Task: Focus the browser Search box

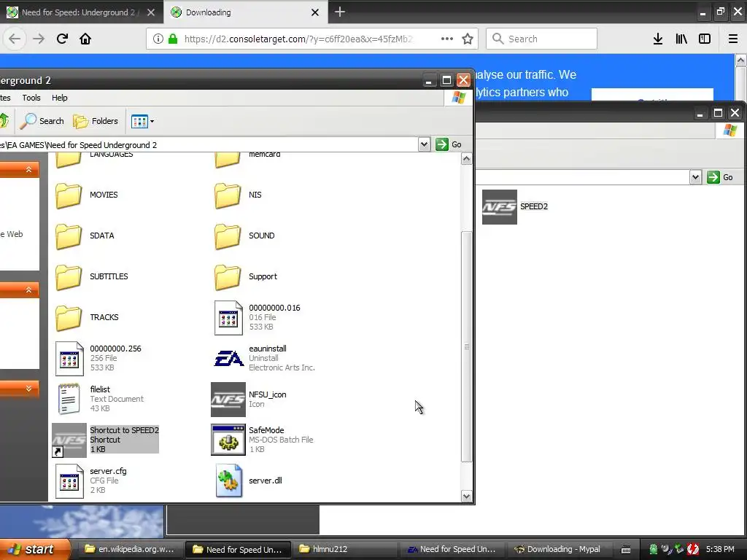Action: 541,39
